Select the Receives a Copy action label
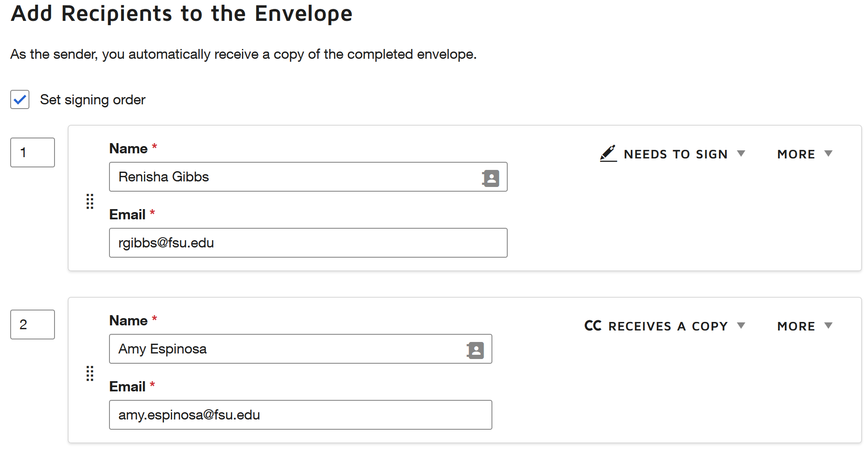Image resolution: width=868 pixels, height=451 pixels. 668,326
